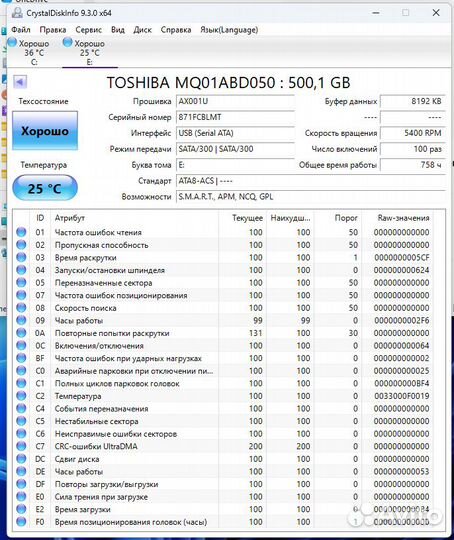Click the status icon for attribute 09
The width and height of the screenshot is (454, 540).
click(x=21, y=320)
